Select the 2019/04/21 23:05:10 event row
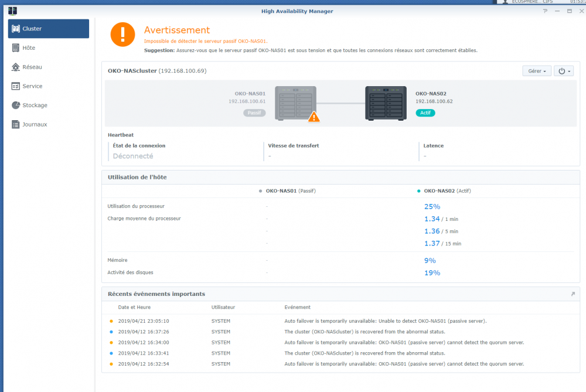Image resolution: width=586 pixels, height=392 pixels. [341, 321]
